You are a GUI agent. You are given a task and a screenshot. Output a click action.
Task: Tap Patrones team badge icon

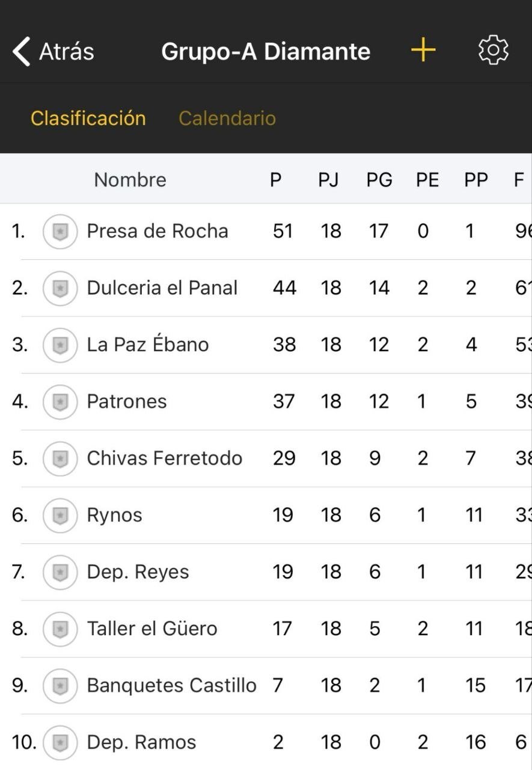click(60, 402)
